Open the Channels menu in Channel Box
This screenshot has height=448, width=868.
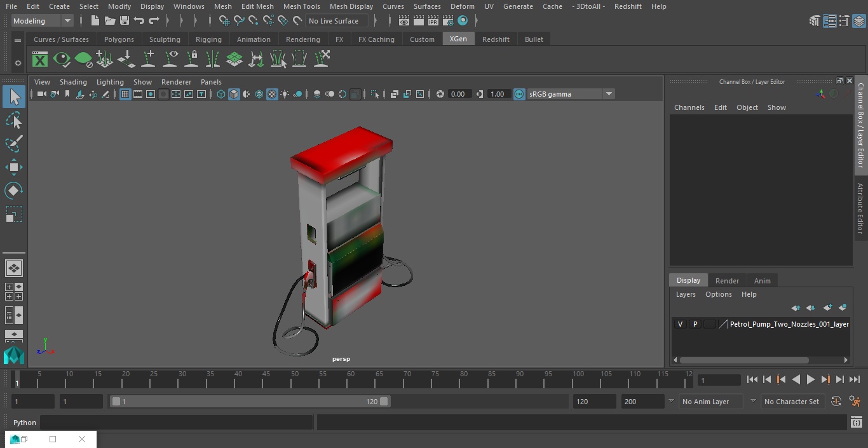point(689,107)
